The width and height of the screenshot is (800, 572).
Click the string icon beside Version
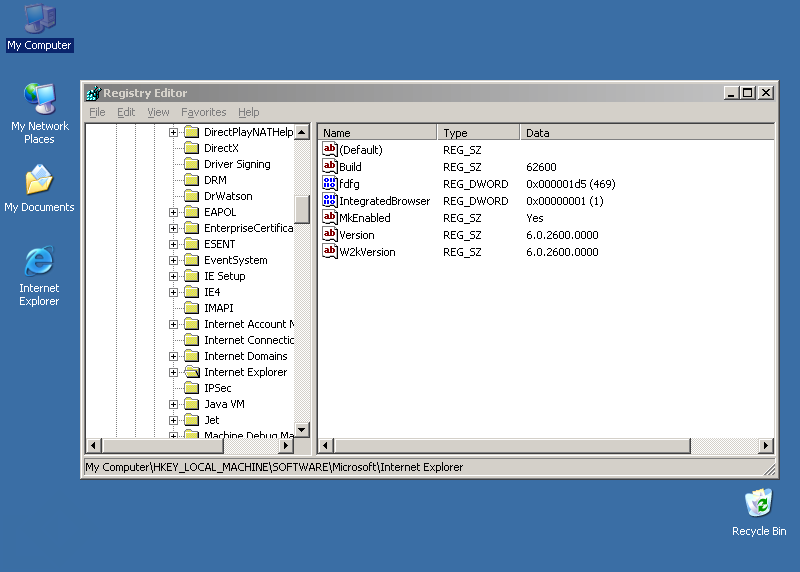(330, 235)
